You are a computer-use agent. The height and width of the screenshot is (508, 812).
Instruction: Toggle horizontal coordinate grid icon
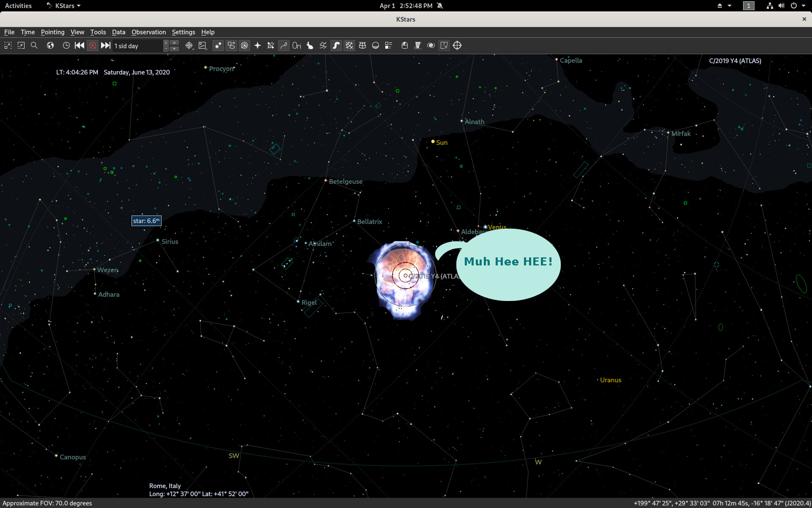[x=362, y=45]
